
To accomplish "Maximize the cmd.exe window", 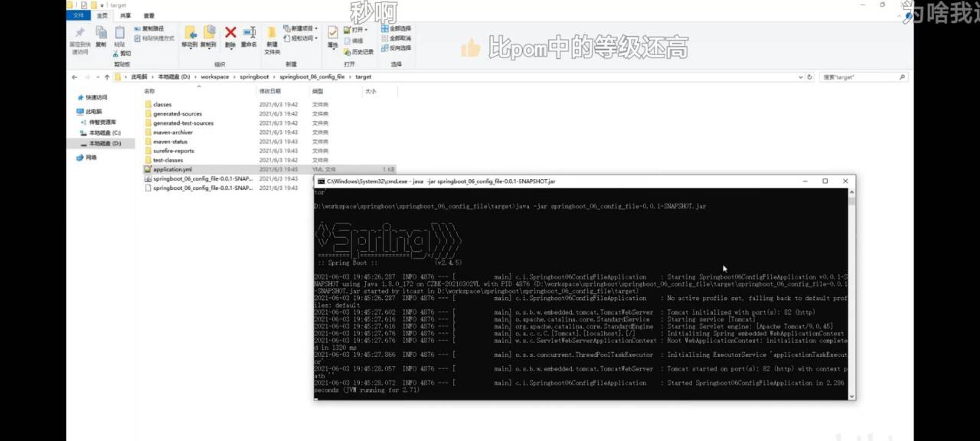I will (825, 181).
